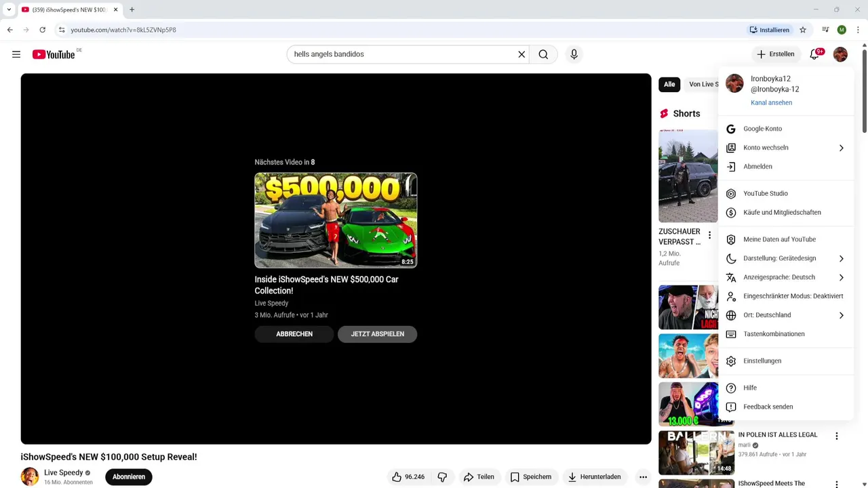Viewport: 868px width, 488px height.
Task: Reload the page in browser toolbar
Action: point(42,30)
